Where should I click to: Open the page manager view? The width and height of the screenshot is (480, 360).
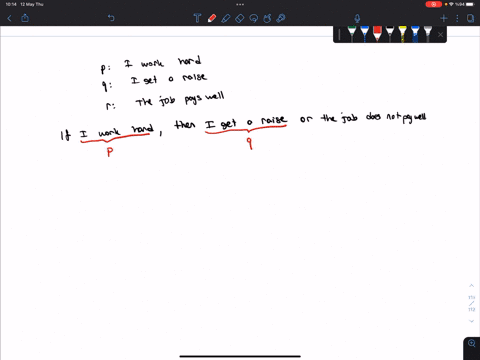[470, 18]
